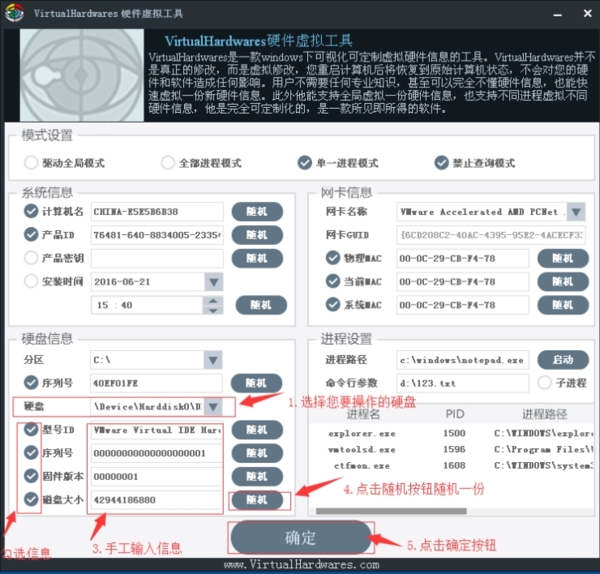The height and width of the screenshot is (574, 600).
Task: Toggle the 系统MAC checkbox
Action: [333, 305]
